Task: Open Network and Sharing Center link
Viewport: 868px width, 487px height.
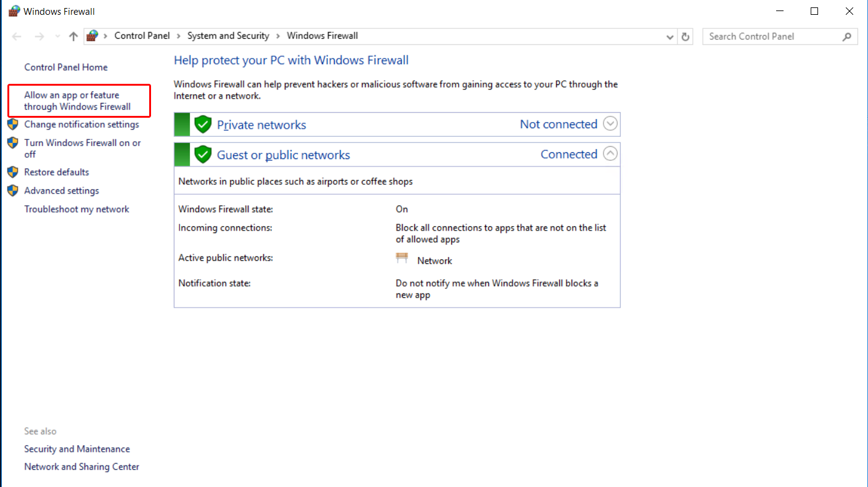Action: [81, 467]
